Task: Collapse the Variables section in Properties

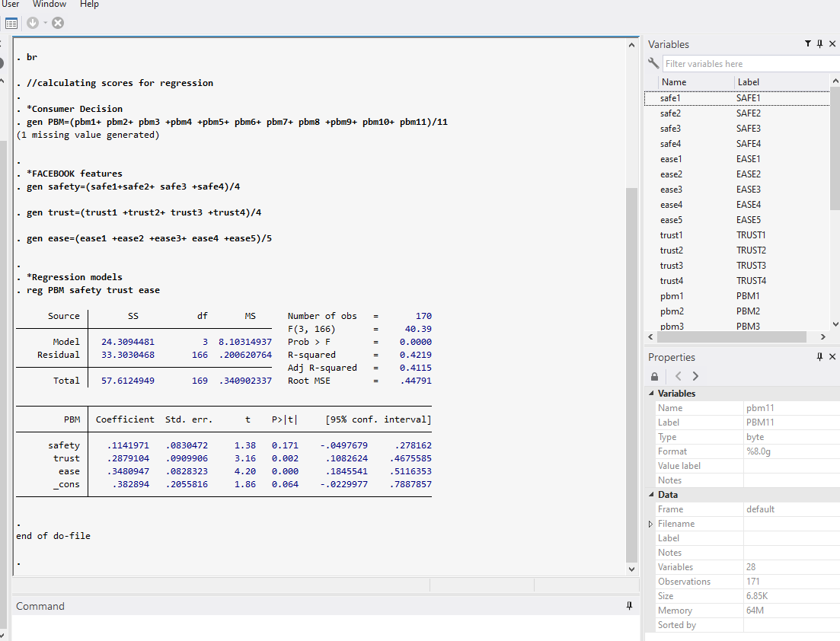Action: [x=651, y=394]
